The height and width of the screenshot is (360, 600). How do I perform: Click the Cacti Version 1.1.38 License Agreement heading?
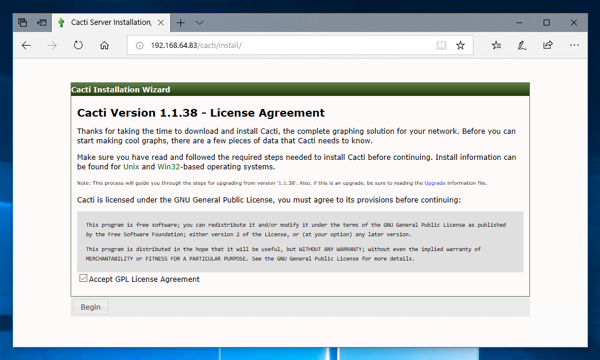coord(201,113)
